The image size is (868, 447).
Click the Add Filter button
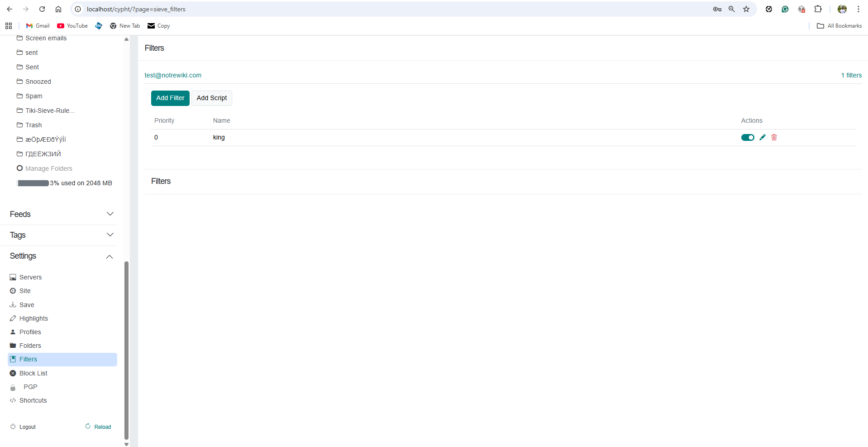click(x=170, y=98)
